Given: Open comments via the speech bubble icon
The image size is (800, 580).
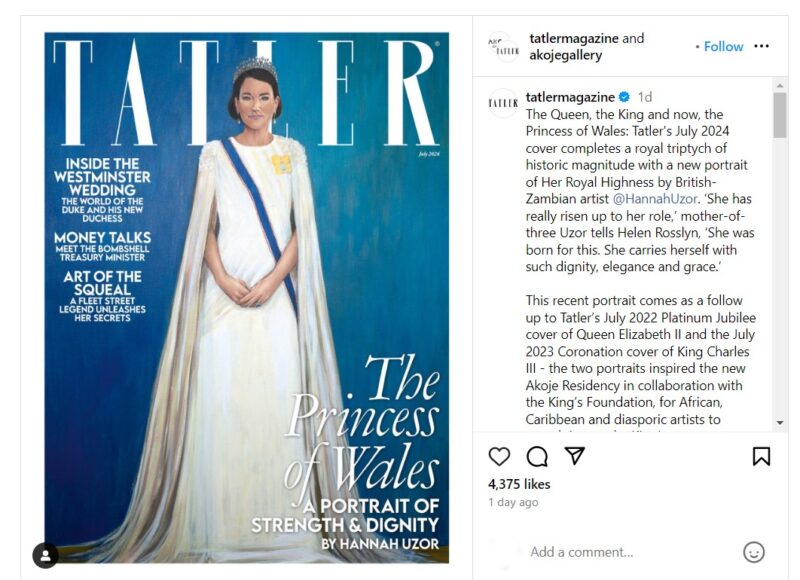Looking at the screenshot, I should coord(537,456).
